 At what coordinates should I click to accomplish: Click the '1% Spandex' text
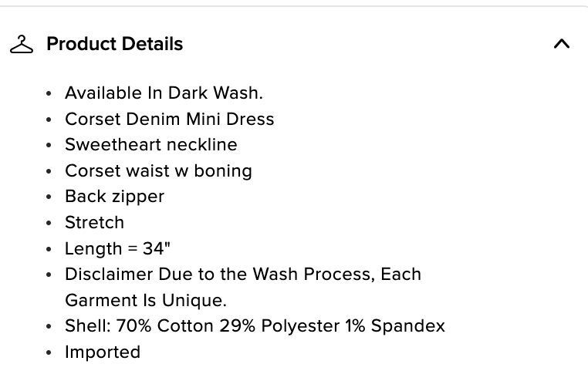(395, 326)
